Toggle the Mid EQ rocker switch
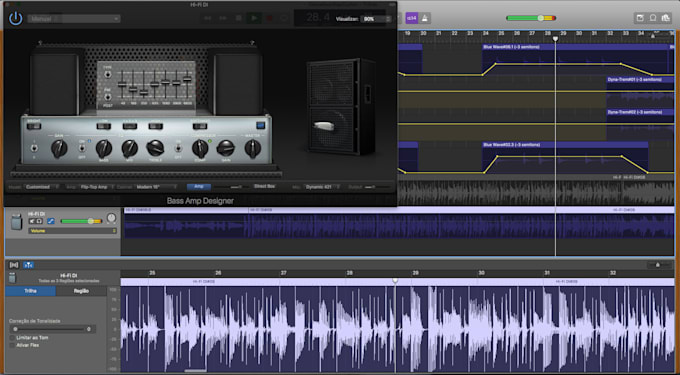Viewport: 680px width, 375px height. [x=130, y=126]
